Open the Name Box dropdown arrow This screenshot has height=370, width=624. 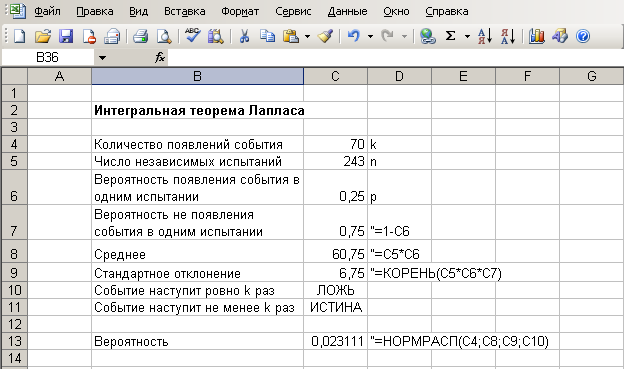click(x=102, y=58)
